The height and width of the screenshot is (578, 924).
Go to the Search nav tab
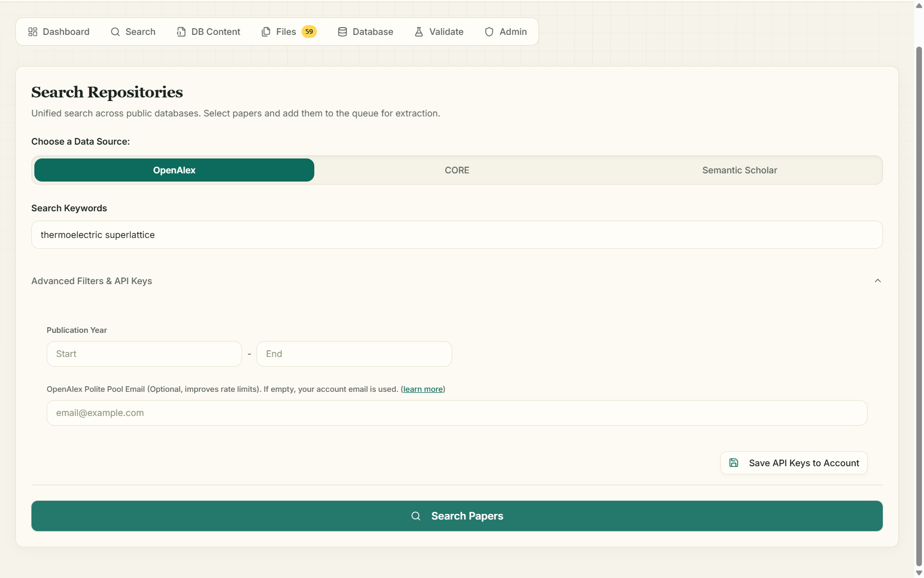coord(133,32)
